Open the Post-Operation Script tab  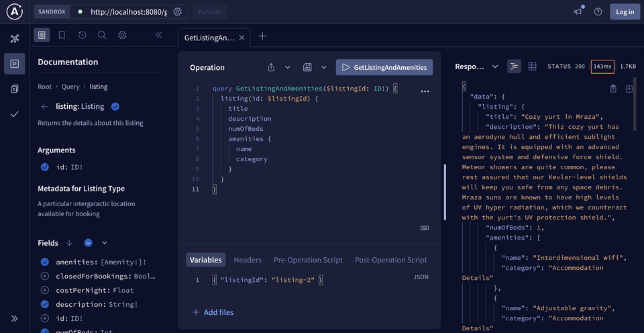click(x=390, y=260)
